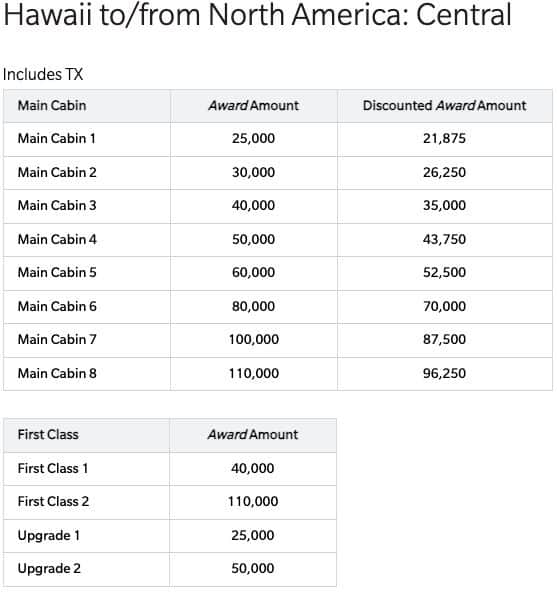Select the Main Cabin 8 row label

pyautogui.click(x=57, y=373)
